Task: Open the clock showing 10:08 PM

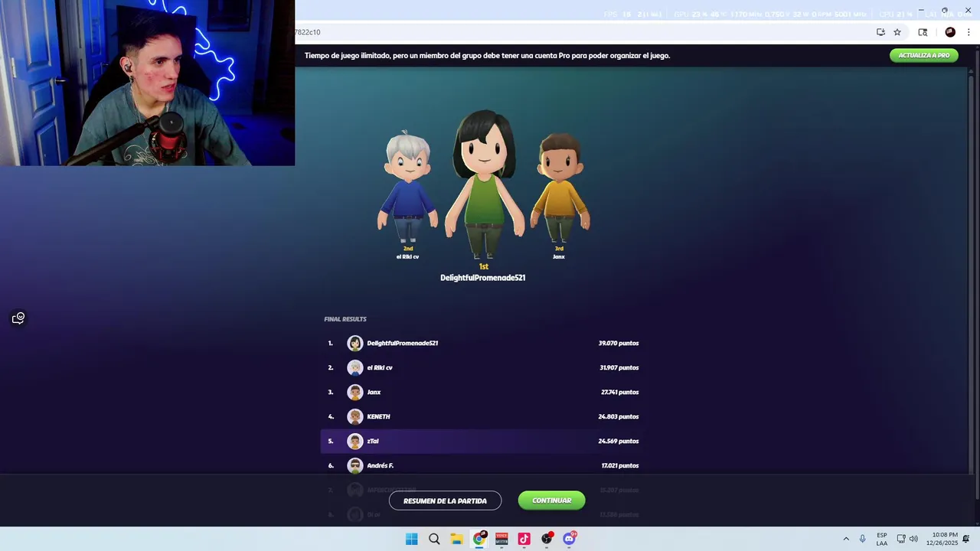Action: tap(942, 539)
